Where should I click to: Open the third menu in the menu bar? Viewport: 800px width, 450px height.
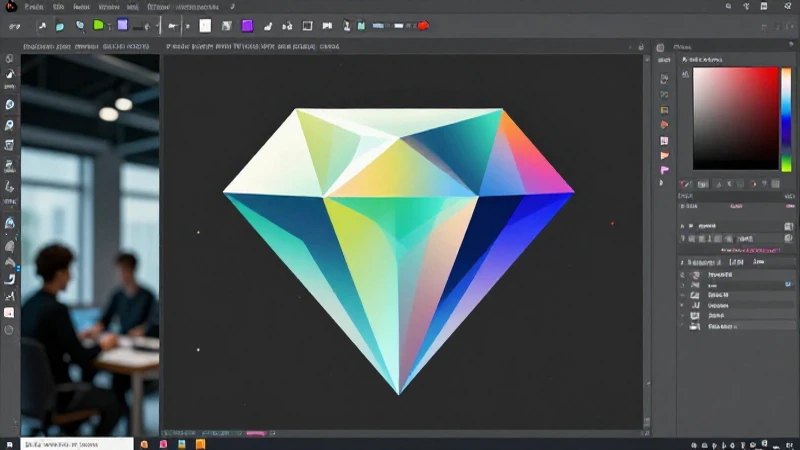point(81,7)
